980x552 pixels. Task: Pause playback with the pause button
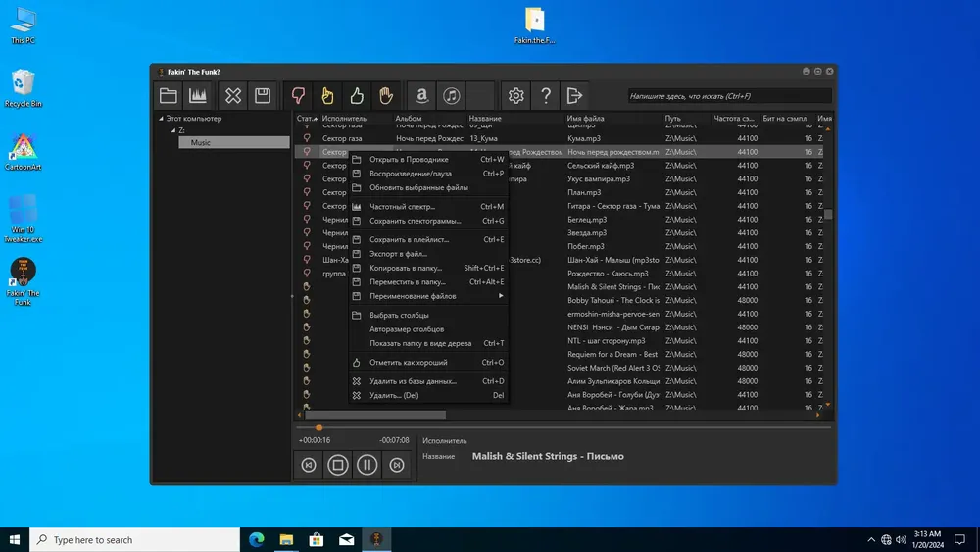pyautogui.click(x=367, y=465)
